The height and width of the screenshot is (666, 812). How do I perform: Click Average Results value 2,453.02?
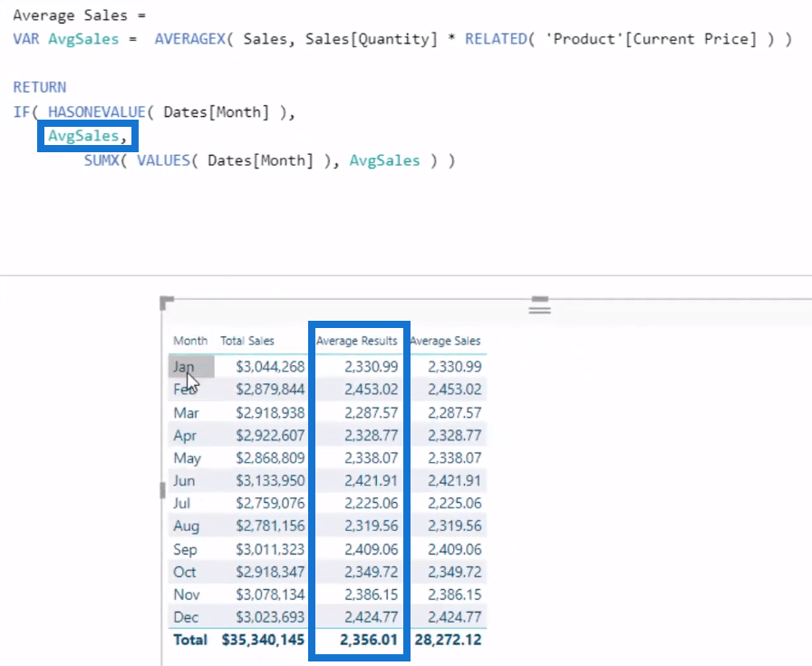[x=372, y=390]
